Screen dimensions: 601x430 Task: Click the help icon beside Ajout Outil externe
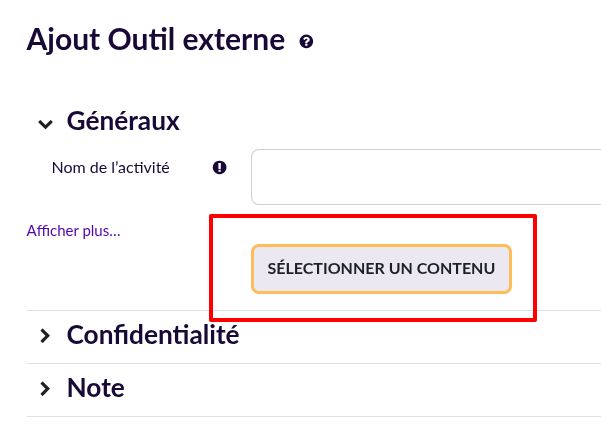[306, 42]
